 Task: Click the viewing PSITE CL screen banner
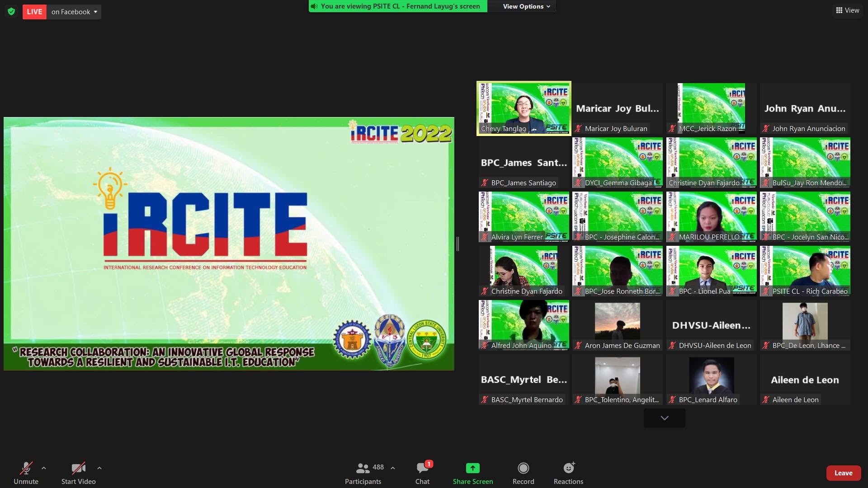pyautogui.click(x=398, y=6)
